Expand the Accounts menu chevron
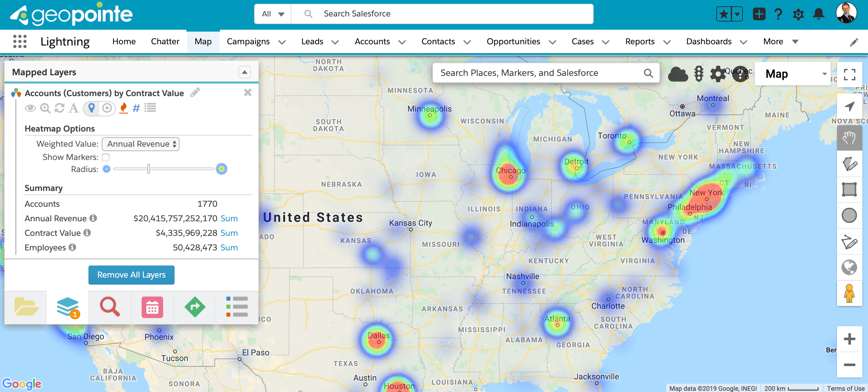 click(x=402, y=42)
